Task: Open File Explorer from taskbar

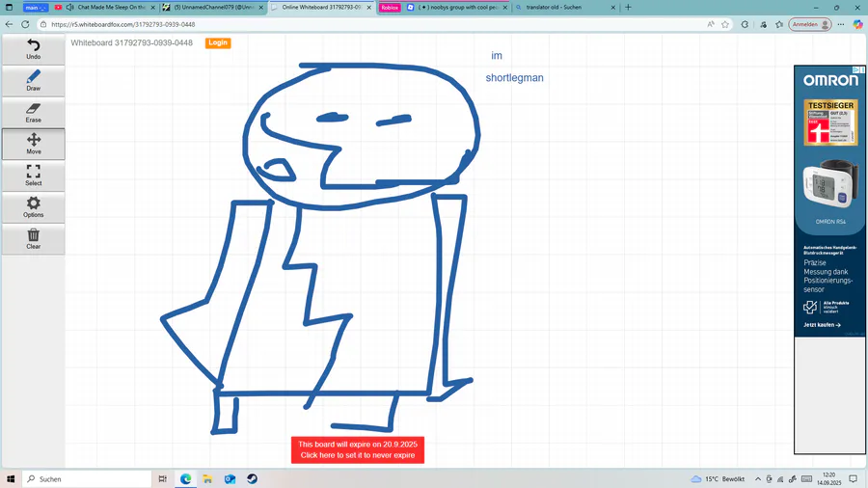Action: click(x=207, y=478)
